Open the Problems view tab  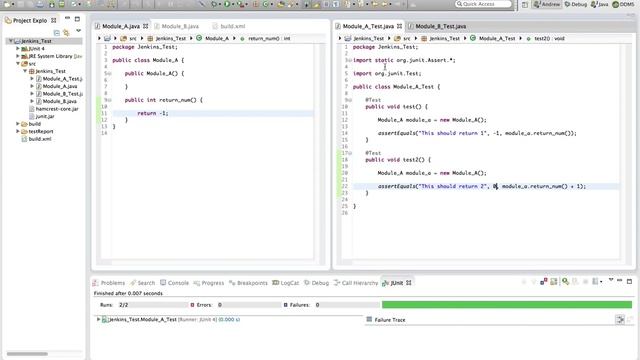coord(109,283)
